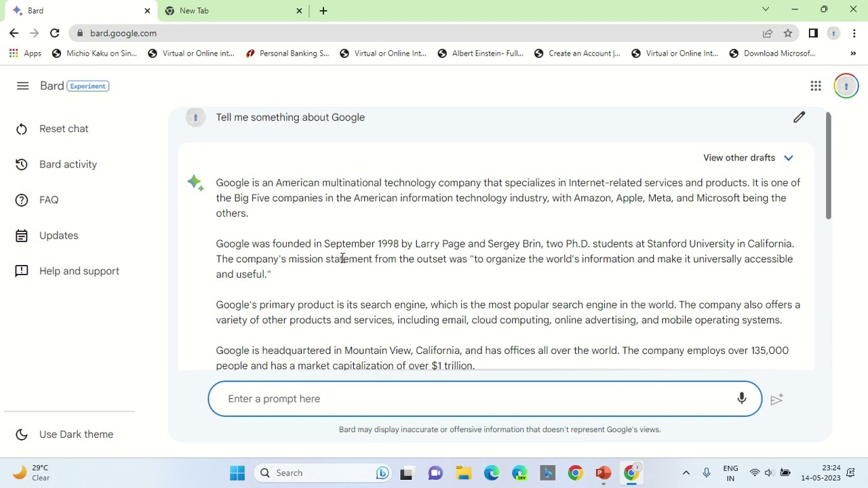
Task: Expand View other drafts chevron
Action: click(788, 158)
